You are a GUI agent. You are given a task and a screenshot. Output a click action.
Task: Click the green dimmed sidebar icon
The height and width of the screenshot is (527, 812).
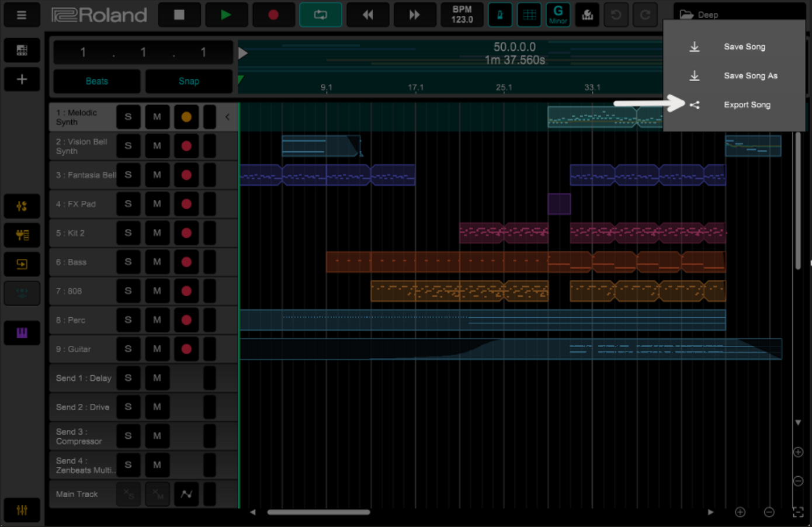[x=22, y=293]
